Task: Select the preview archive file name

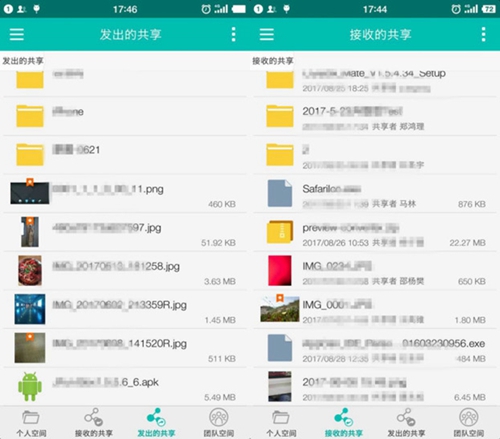Action: coord(351,228)
